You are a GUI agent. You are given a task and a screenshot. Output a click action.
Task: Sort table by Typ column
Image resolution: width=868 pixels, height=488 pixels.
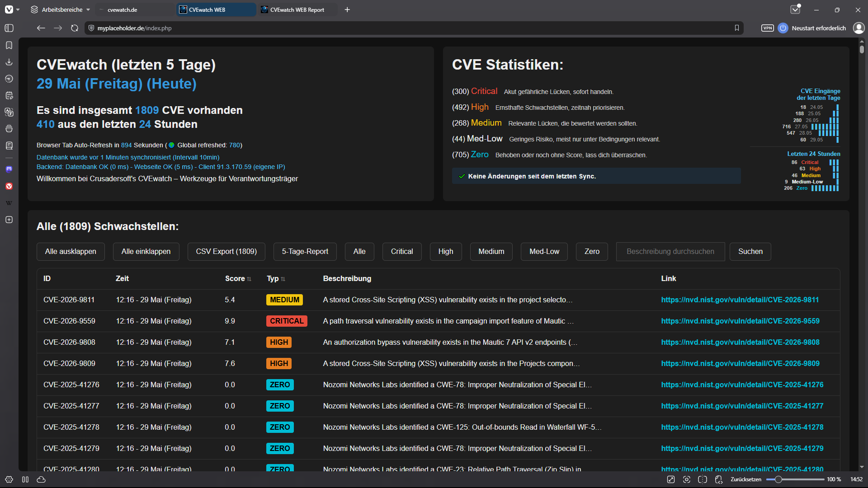click(276, 279)
